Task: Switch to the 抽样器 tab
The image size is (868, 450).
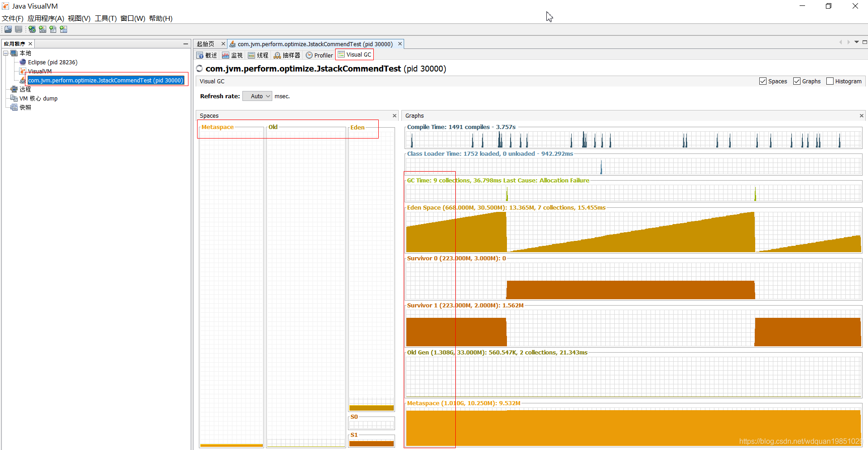Action: 287,55
